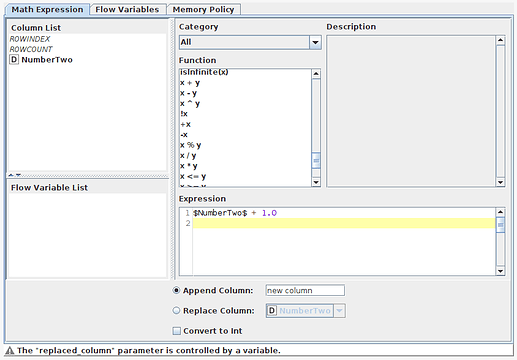Click the split pane collapse arrows above Flow Variable List
Viewport: 517px width, 360px height.
15,175
